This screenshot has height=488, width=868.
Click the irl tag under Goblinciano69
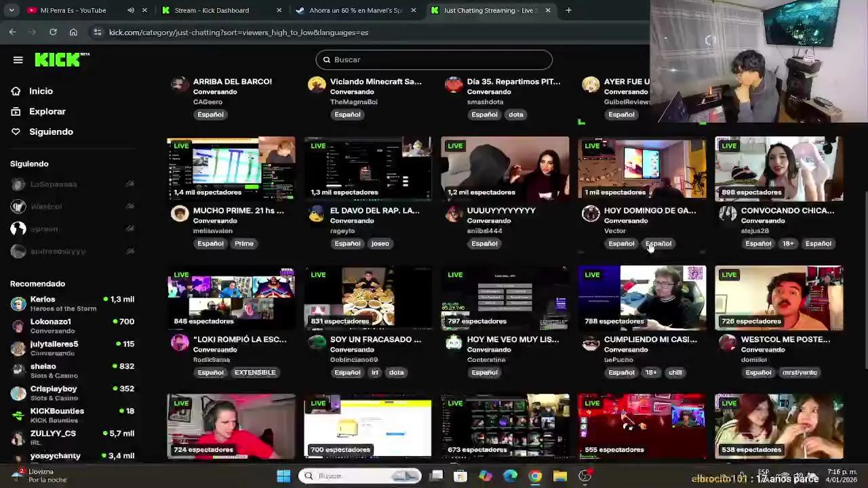[x=374, y=372]
